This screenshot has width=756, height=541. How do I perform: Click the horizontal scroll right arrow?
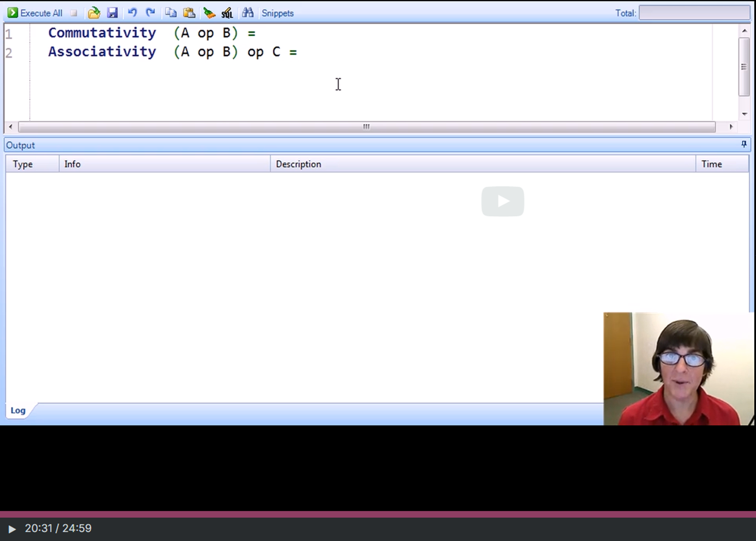(x=731, y=127)
